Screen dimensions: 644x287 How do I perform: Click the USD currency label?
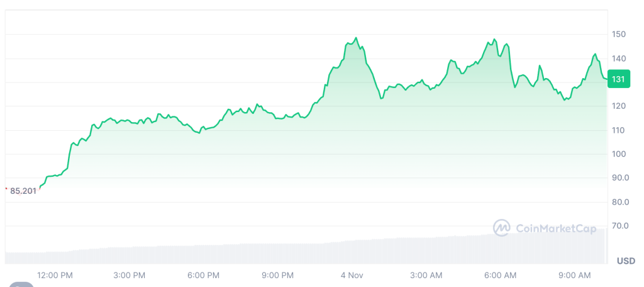click(625, 261)
